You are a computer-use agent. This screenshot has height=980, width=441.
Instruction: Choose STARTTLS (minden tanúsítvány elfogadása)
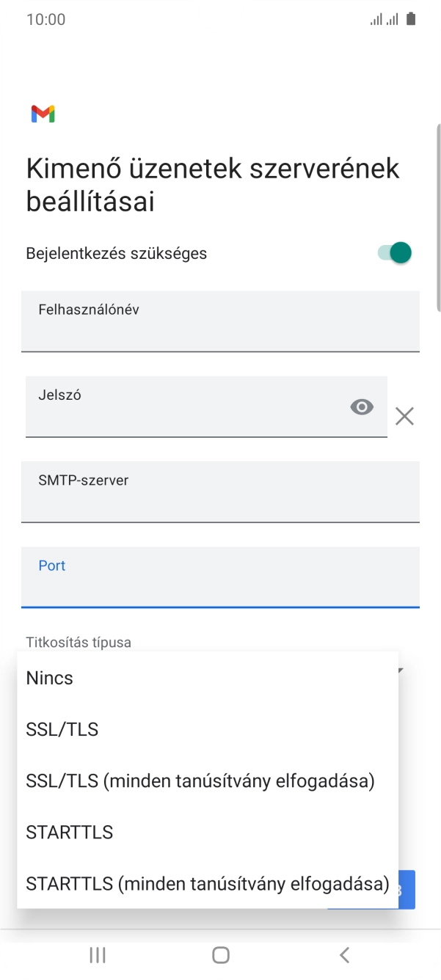(x=206, y=883)
